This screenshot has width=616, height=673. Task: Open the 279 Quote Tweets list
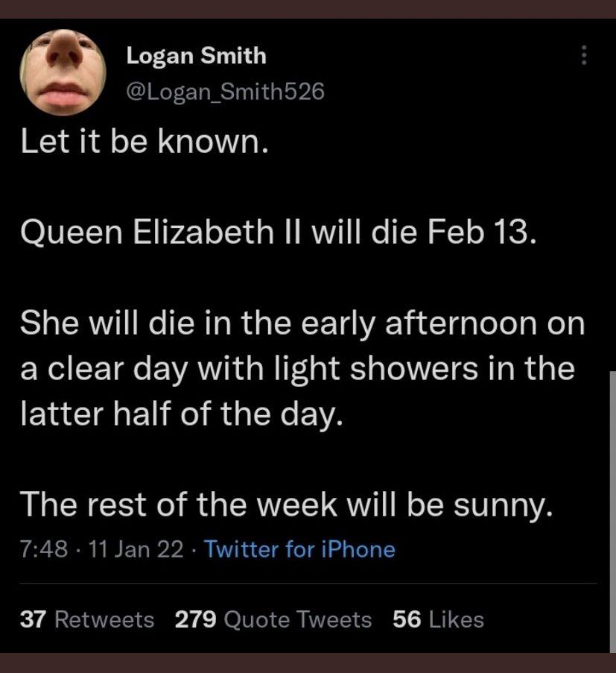click(x=273, y=619)
